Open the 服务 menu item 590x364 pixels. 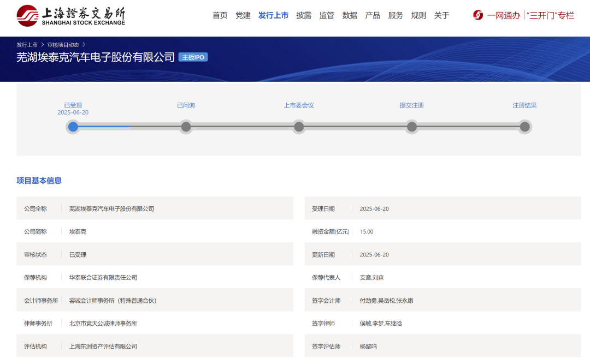tap(396, 15)
